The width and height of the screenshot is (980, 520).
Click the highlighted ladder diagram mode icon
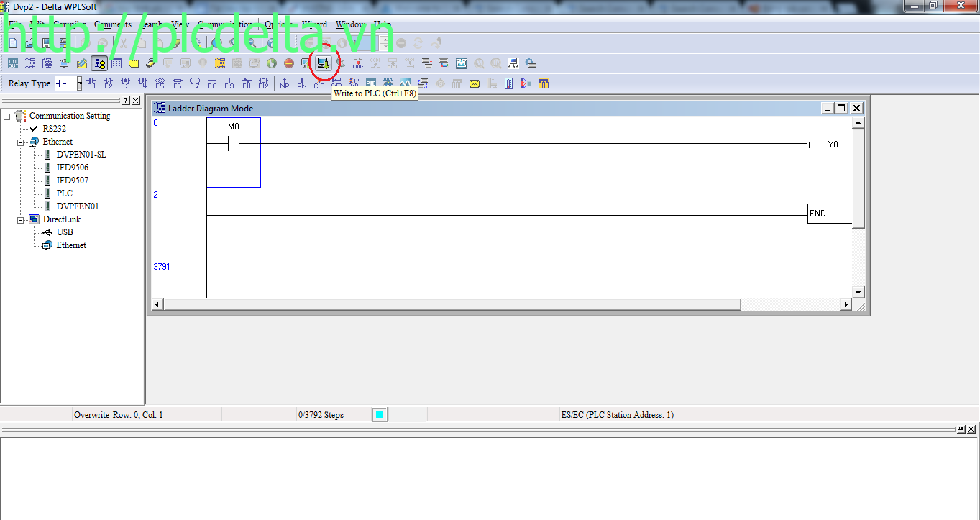99,63
